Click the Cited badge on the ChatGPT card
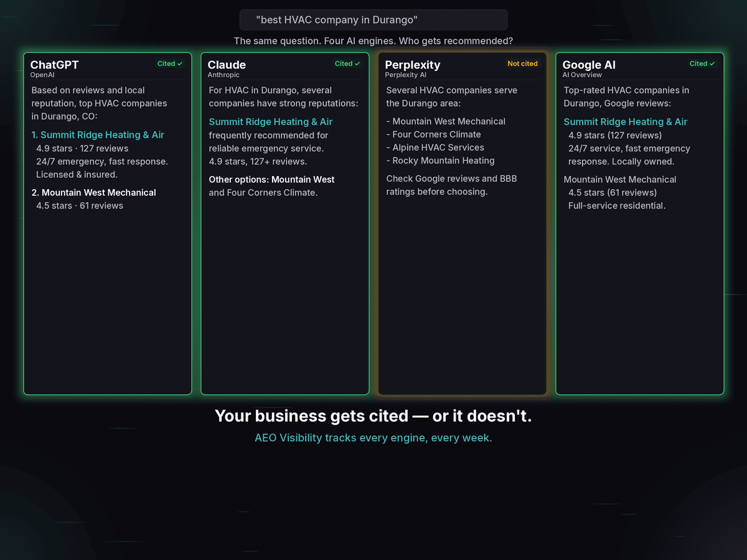The height and width of the screenshot is (560, 747). pos(170,63)
